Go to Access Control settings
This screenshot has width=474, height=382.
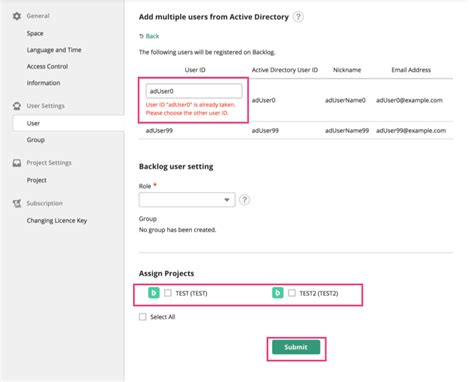(47, 66)
